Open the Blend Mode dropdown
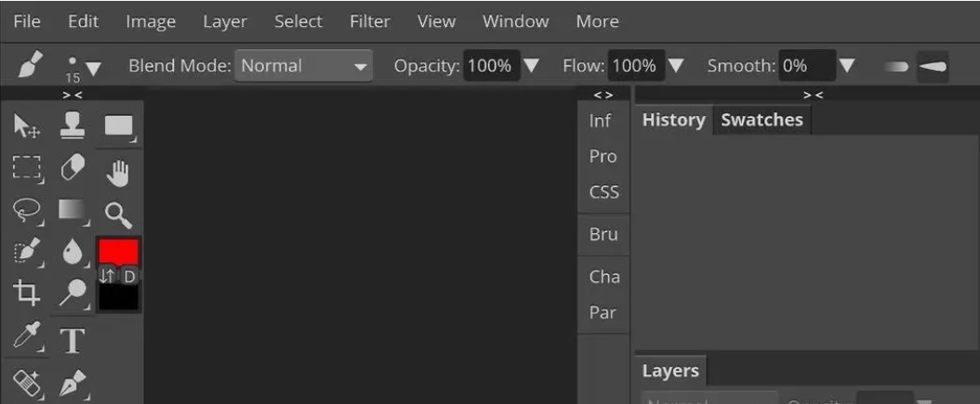 pos(304,66)
